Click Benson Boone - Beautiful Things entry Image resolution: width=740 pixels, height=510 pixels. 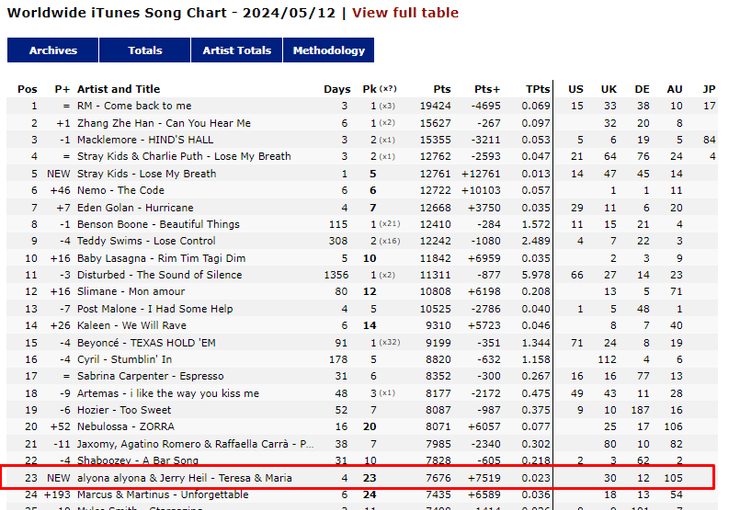coord(158,224)
